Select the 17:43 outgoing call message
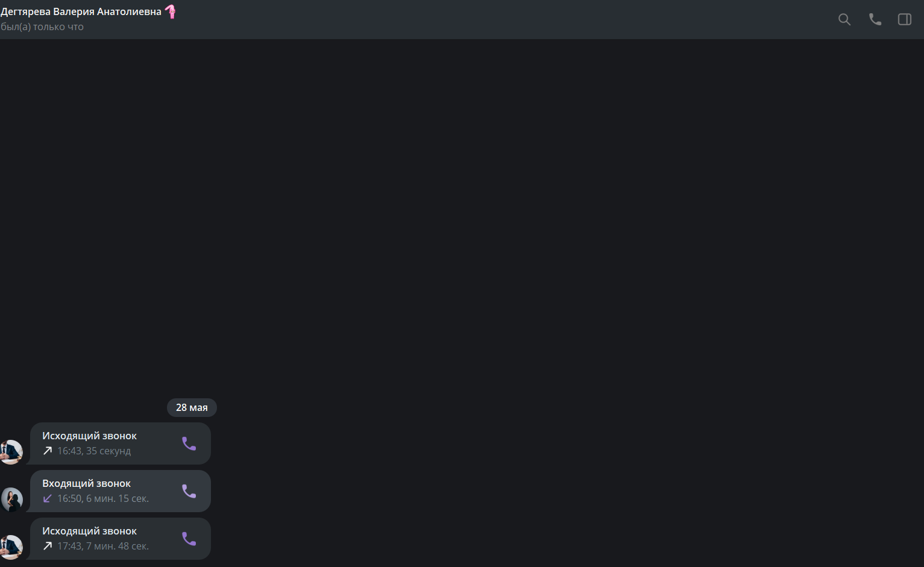Screen dimensions: 924x567 (121, 539)
